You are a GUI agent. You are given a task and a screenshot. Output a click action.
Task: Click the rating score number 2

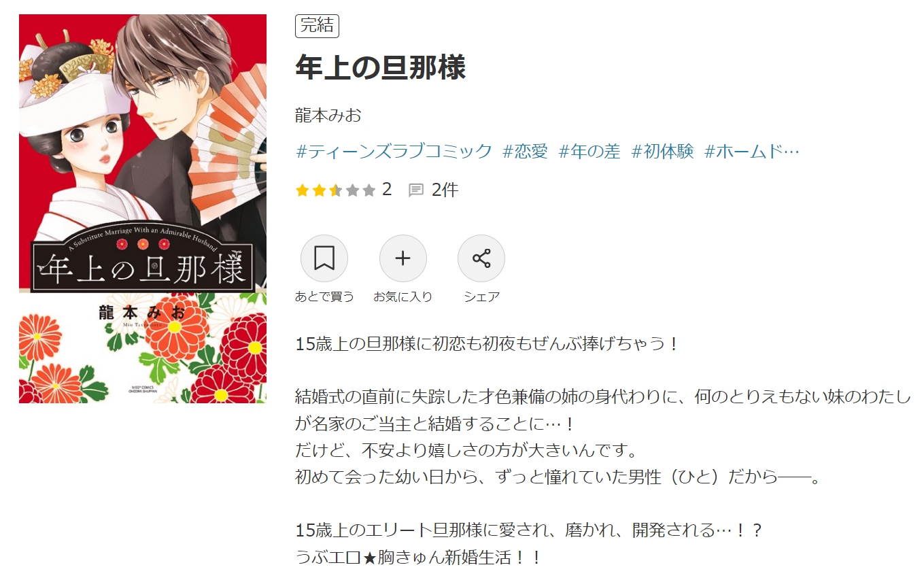click(387, 190)
